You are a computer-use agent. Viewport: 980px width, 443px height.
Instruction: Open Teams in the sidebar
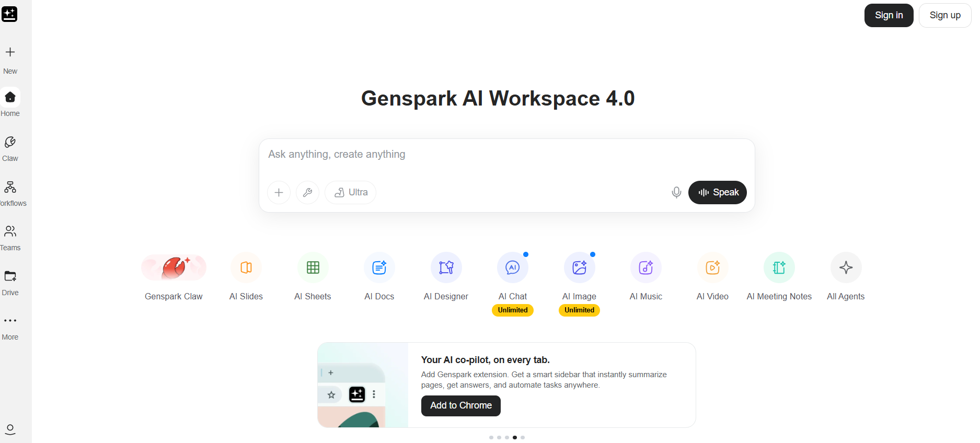click(x=10, y=238)
